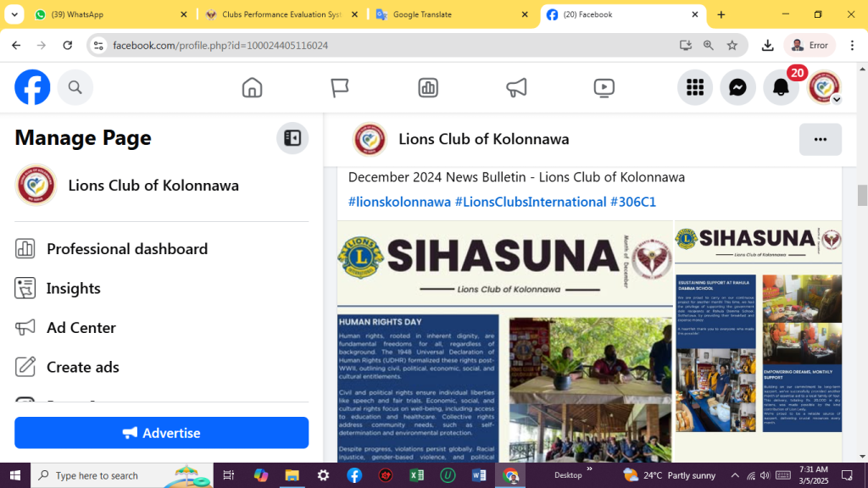The width and height of the screenshot is (868, 488).
Task: Open Copilot from the taskbar
Action: (x=261, y=475)
